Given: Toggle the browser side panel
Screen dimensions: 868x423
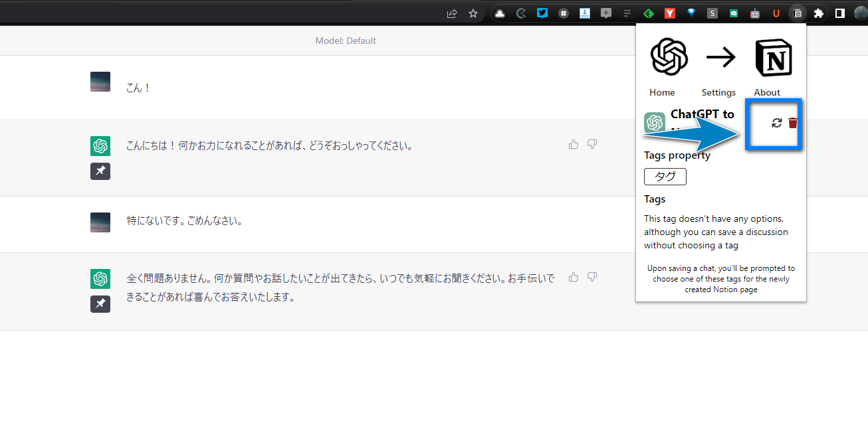Looking at the screenshot, I should click(x=840, y=13).
